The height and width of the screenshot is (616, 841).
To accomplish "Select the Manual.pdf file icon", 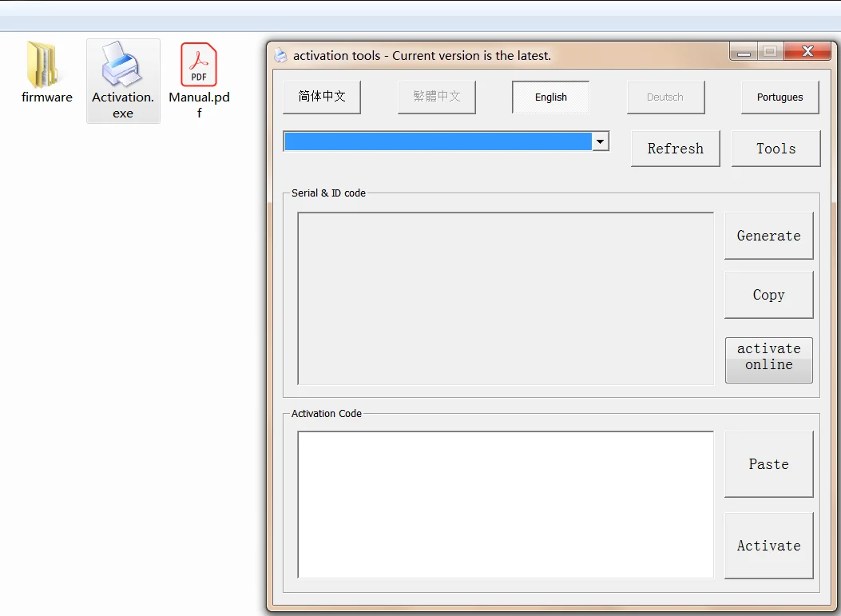I will 199,65.
